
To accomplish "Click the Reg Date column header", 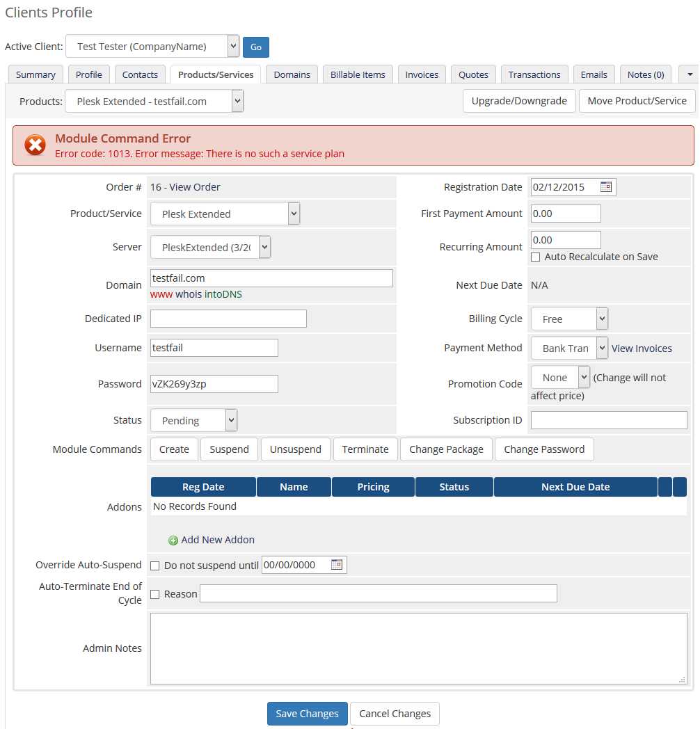I will click(203, 487).
